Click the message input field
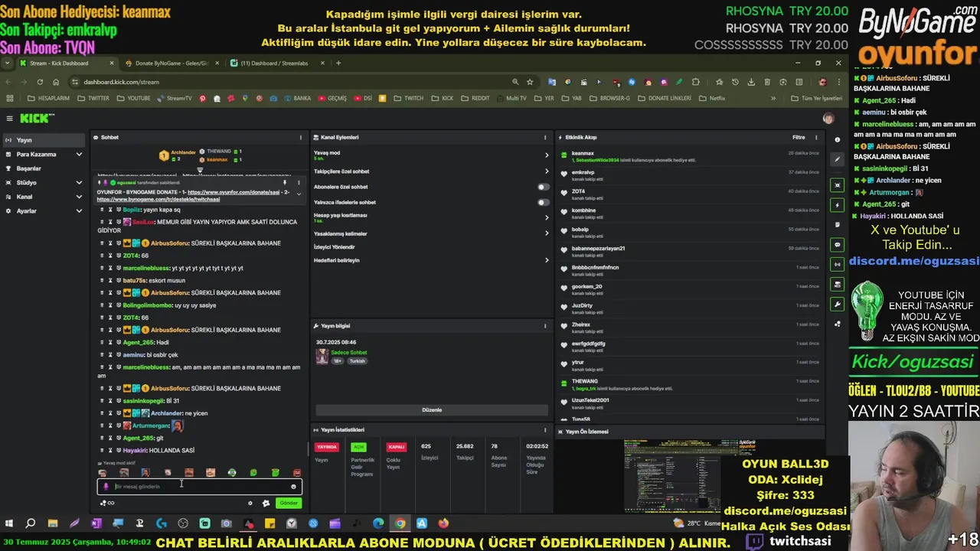The width and height of the screenshot is (980, 551). [x=199, y=487]
